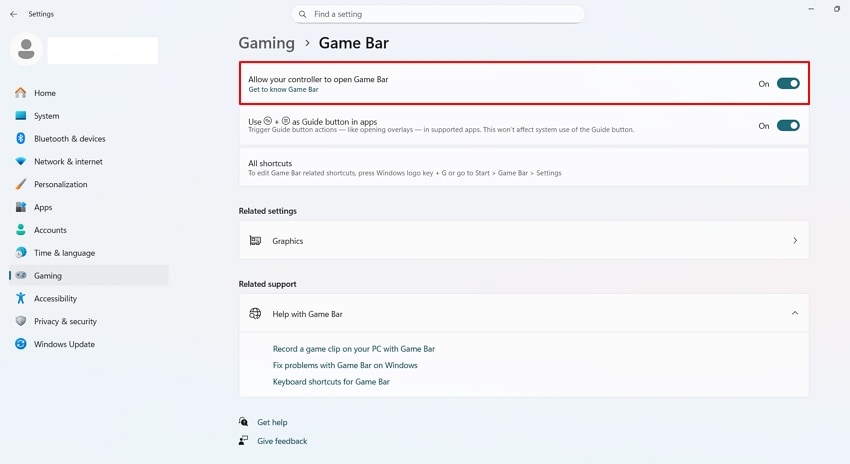Turn off Allow controller to open Game Bar
This screenshot has width=850, height=464.
point(788,83)
